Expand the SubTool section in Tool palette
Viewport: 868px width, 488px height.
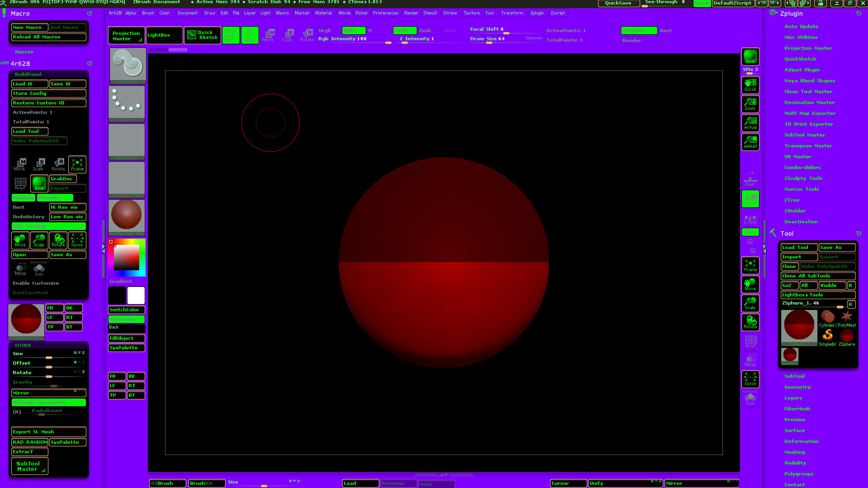click(x=794, y=376)
